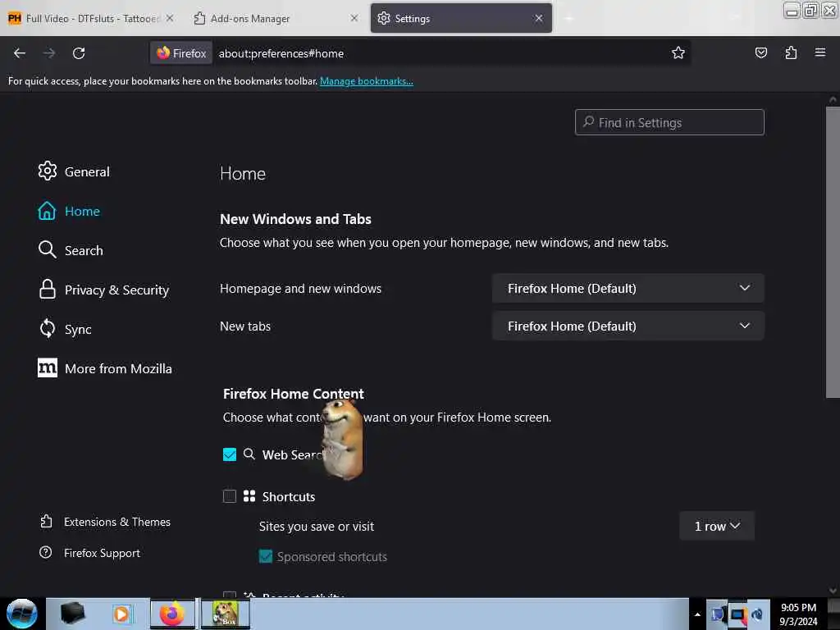Click the Search magnifier icon in sidebar

click(47, 249)
